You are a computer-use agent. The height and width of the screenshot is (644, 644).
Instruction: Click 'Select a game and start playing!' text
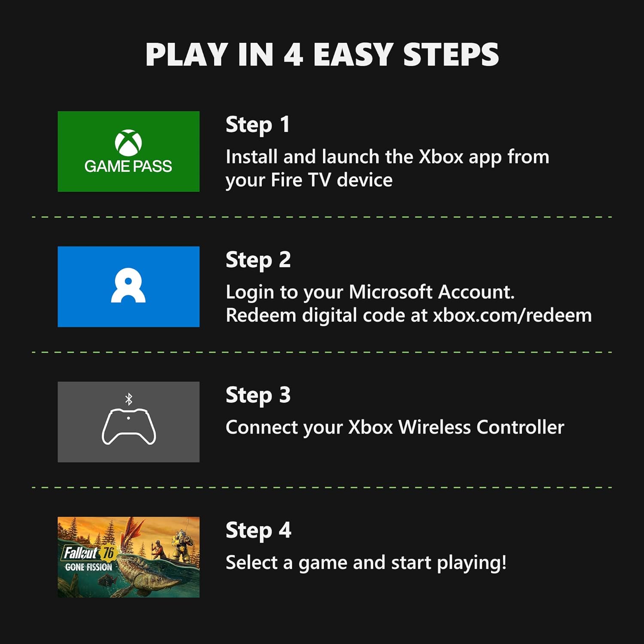point(366,563)
